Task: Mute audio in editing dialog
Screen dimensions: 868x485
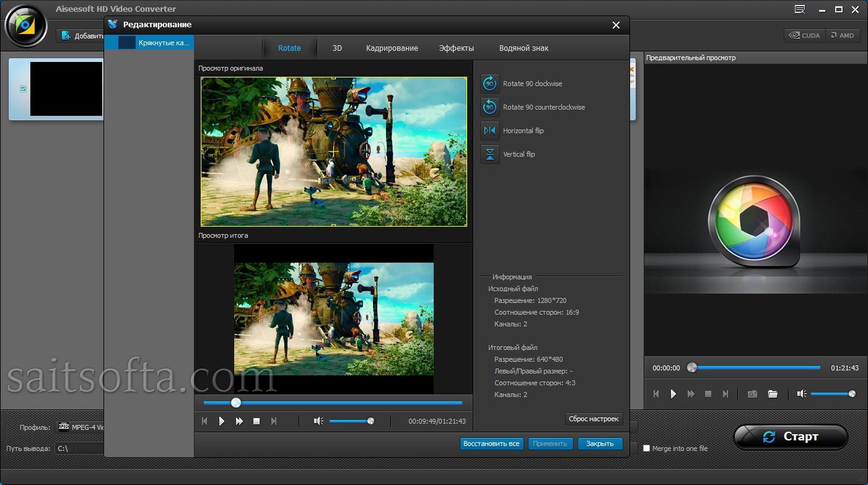Action: (x=318, y=421)
